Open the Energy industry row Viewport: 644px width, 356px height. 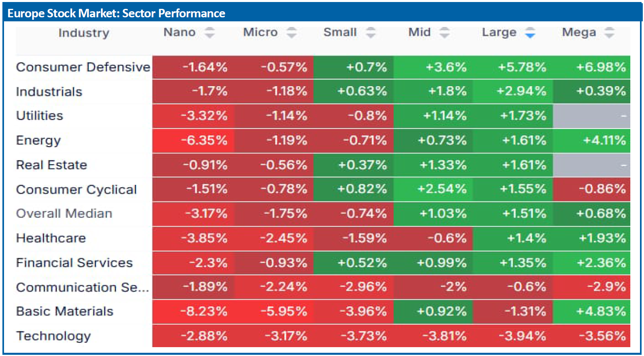pos(38,141)
